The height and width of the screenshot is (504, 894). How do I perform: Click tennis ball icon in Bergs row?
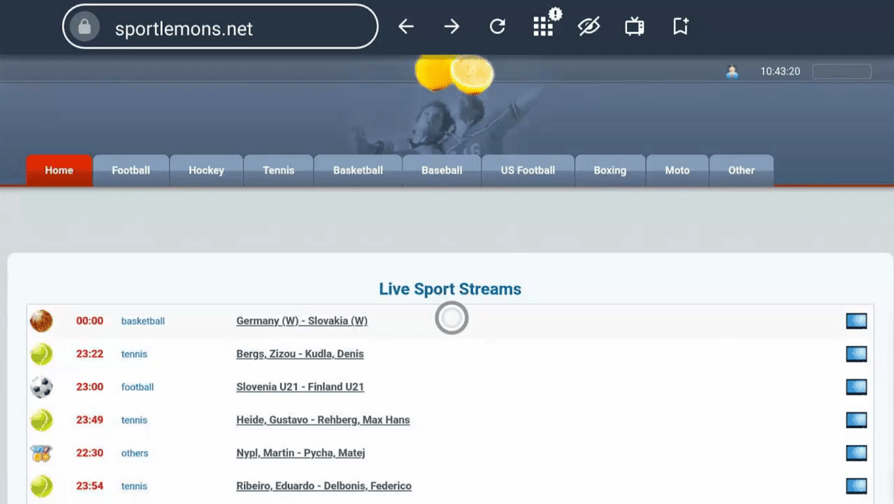coord(41,354)
